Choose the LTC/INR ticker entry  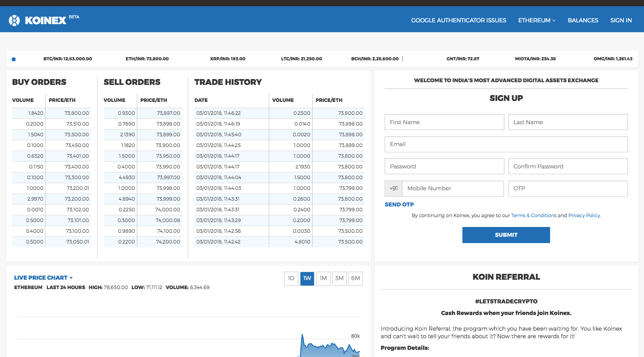click(x=301, y=59)
